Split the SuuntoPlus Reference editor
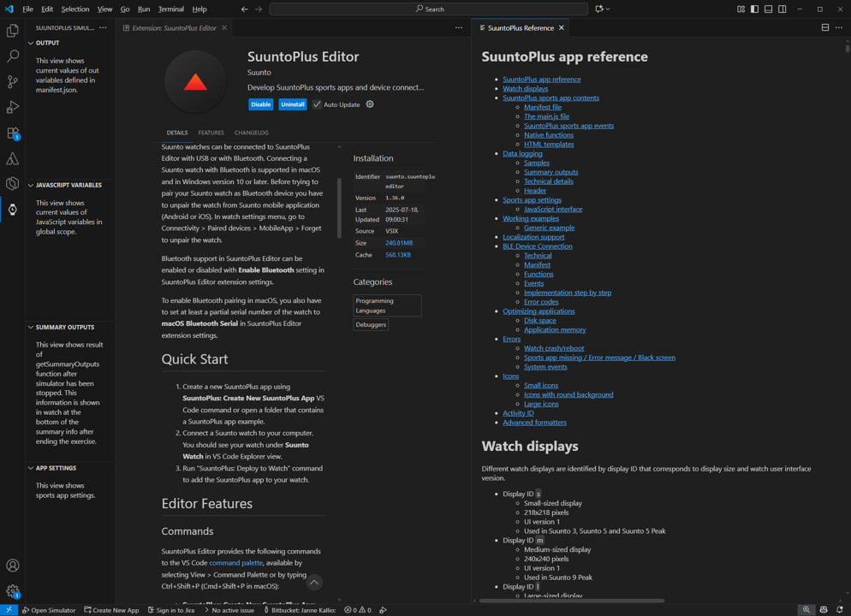851x616 pixels. [824, 28]
